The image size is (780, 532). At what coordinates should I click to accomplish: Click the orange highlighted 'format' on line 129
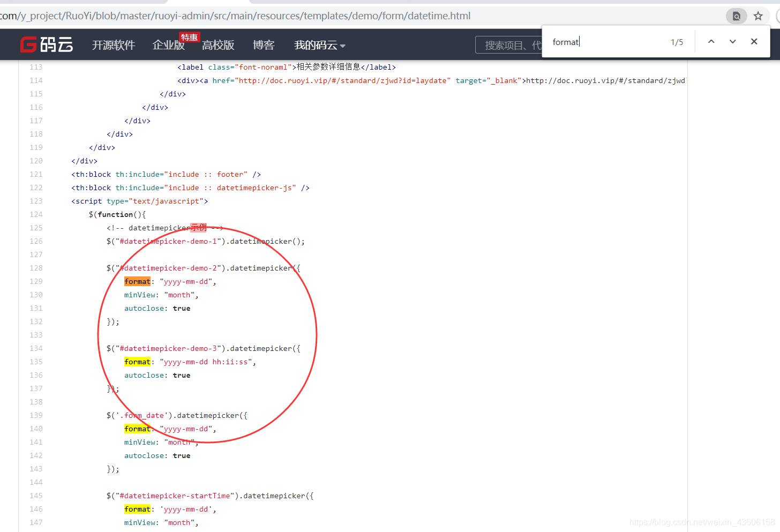(138, 281)
